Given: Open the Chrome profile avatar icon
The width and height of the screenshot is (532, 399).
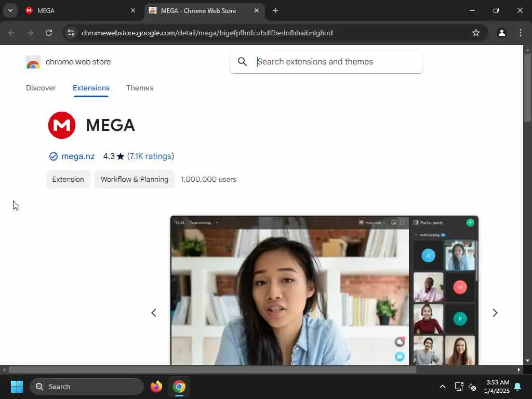Looking at the screenshot, I should click(x=501, y=33).
